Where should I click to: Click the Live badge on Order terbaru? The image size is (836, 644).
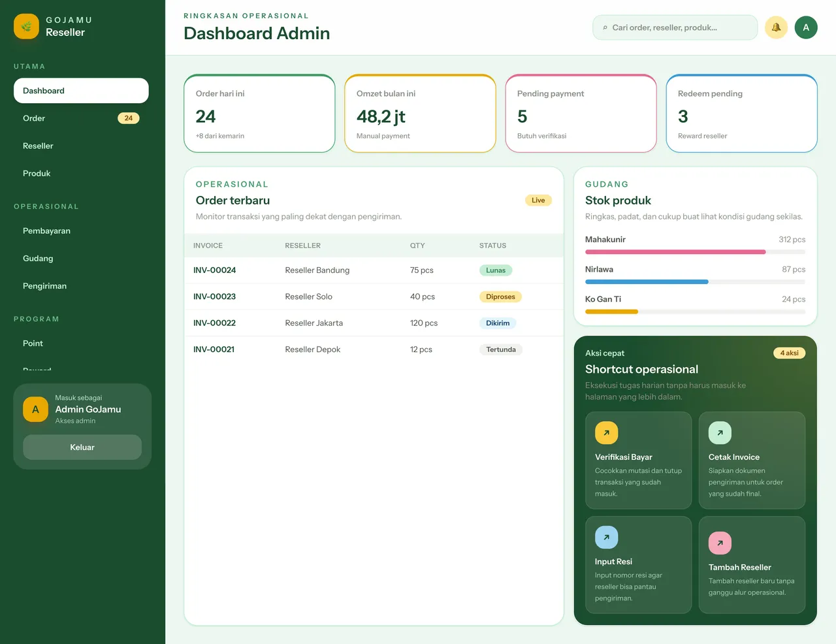(538, 201)
